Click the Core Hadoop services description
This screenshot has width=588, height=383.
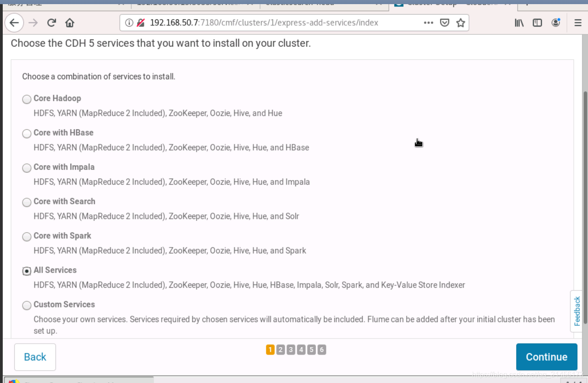pos(158,113)
